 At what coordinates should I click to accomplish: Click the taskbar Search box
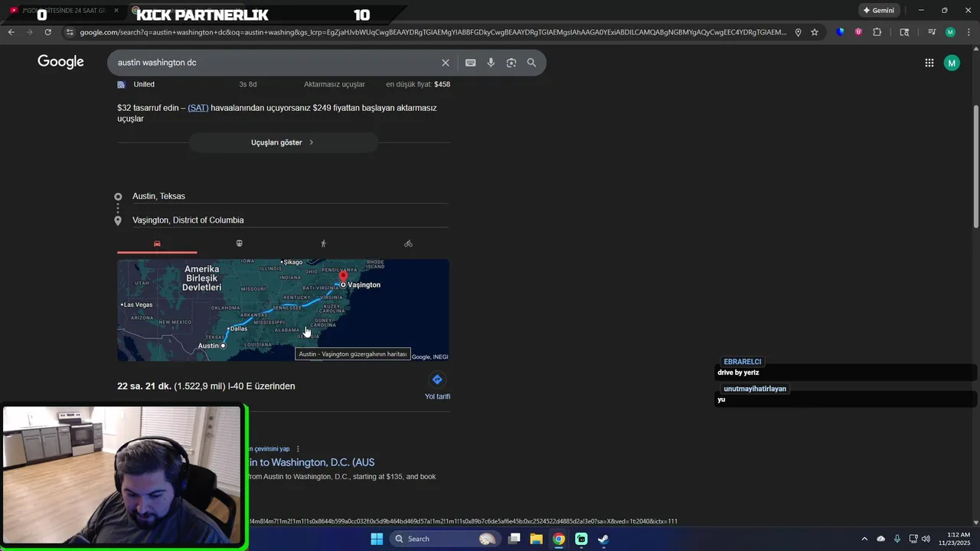tap(445, 539)
